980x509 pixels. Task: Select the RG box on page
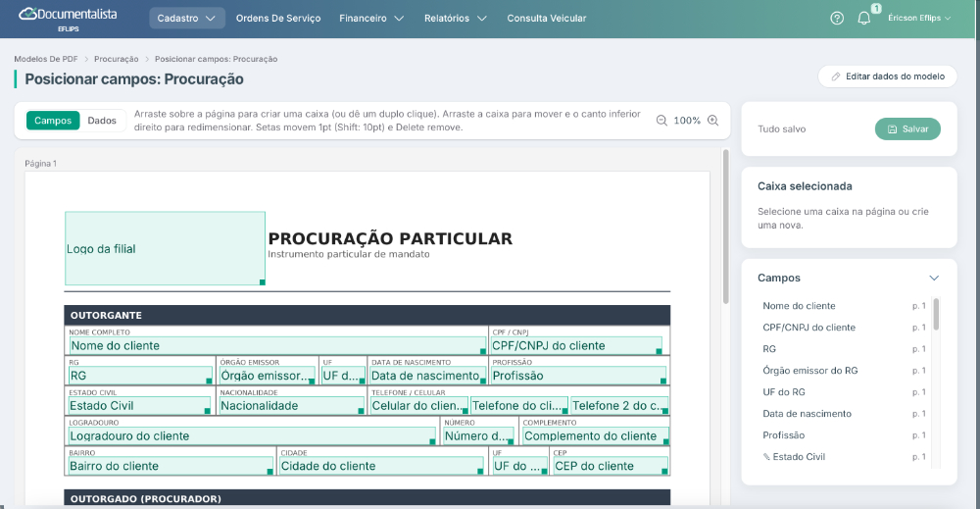(x=140, y=376)
